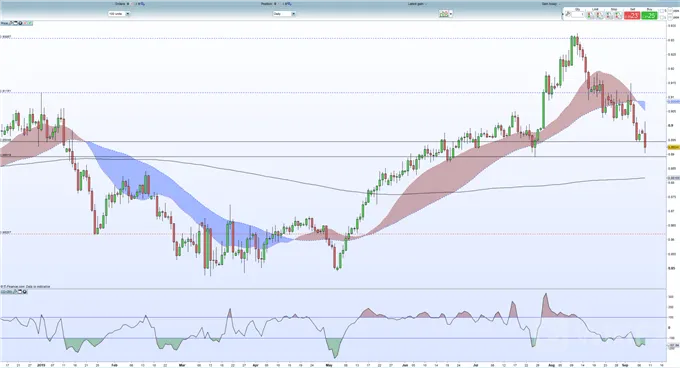Screen dimensions: 680x368
Task: Click the second Limit order icon
Action: pos(599,15)
